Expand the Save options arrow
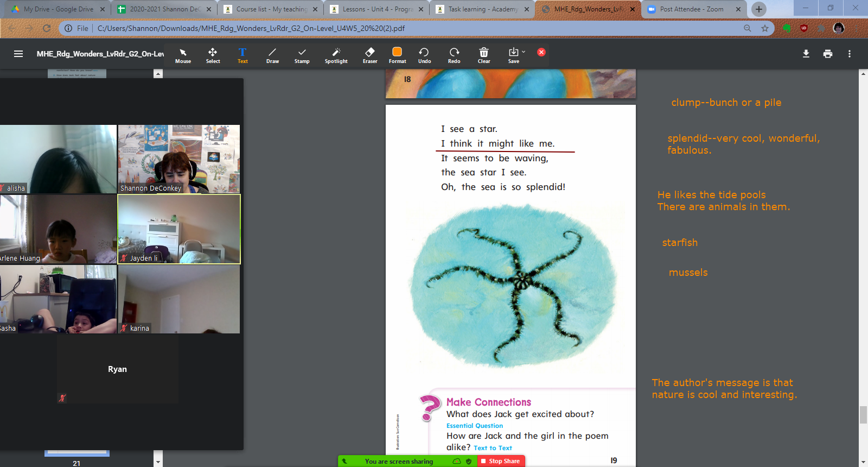Image resolution: width=868 pixels, height=467 pixels. coord(524,52)
